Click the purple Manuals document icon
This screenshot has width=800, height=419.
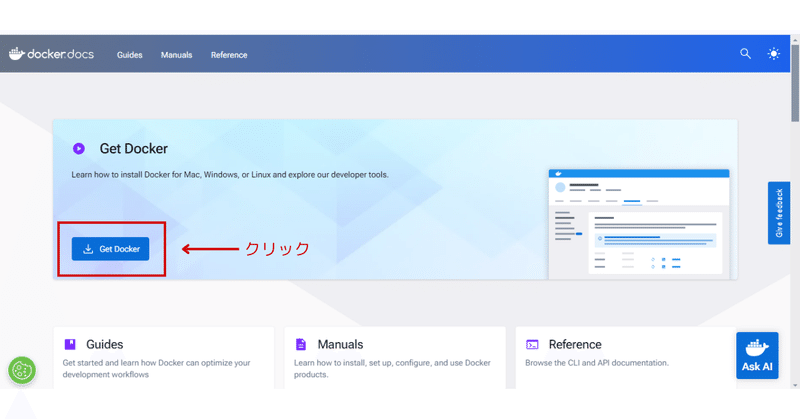tap(301, 344)
